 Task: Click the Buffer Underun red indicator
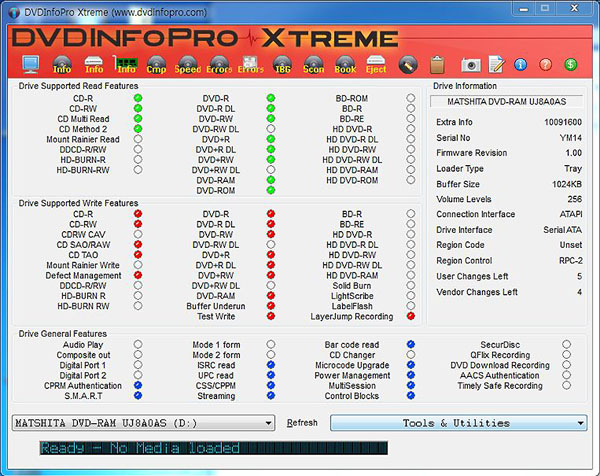pos(271,306)
